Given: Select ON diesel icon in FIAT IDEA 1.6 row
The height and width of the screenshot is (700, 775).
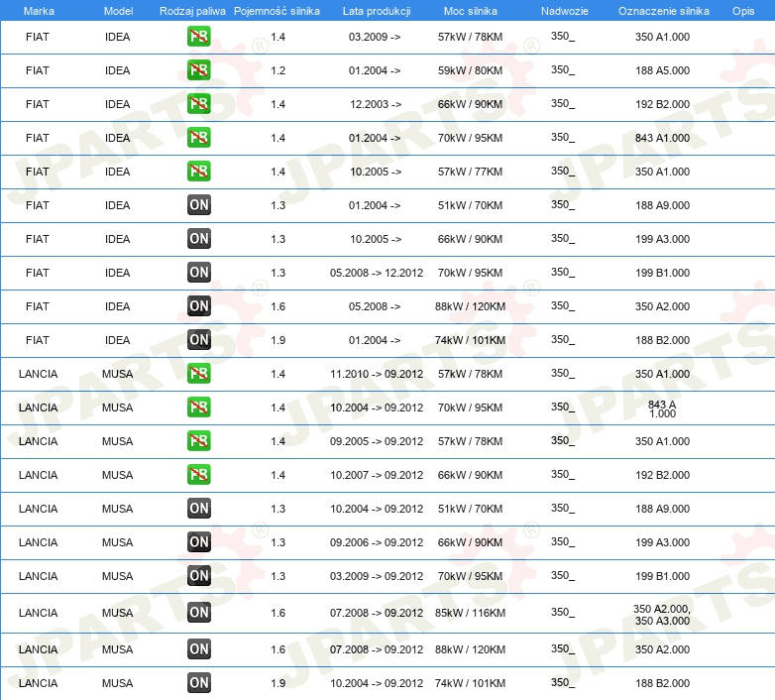Looking at the screenshot, I should (198, 306).
